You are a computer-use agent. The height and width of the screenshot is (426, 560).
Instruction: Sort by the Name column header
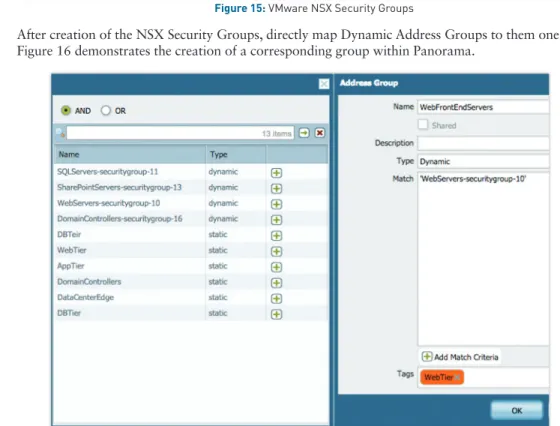pyautogui.click(x=130, y=154)
